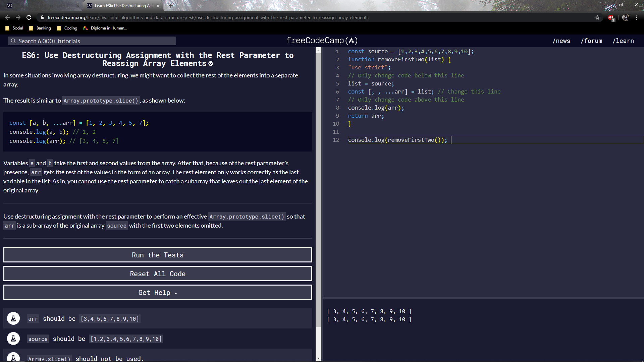Open the Social bookmarks folder
The height and width of the screenshot is (362, 644).
14,28
